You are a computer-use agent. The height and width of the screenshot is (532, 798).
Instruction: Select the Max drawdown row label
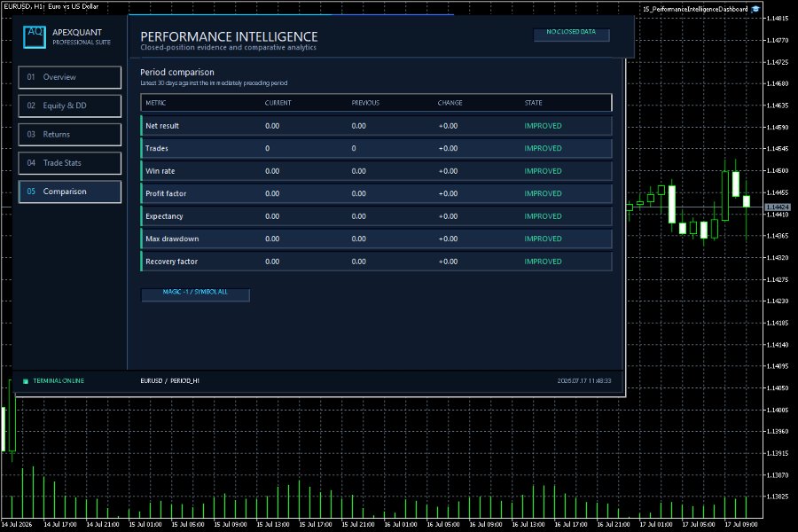point(172,239)
